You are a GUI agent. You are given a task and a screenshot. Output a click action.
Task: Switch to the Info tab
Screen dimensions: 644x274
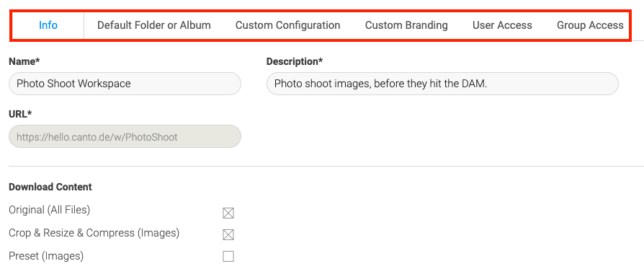tap(48, 25)
